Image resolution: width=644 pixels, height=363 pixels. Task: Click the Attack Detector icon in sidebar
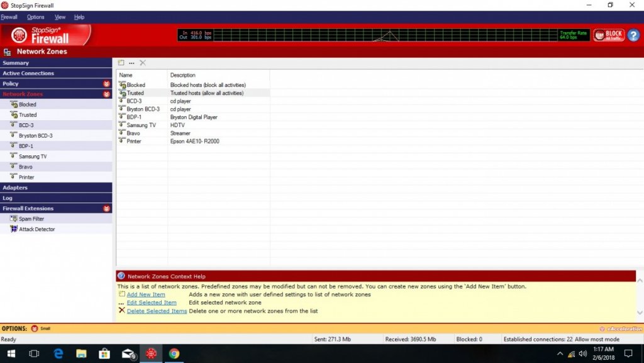(14, 229)
